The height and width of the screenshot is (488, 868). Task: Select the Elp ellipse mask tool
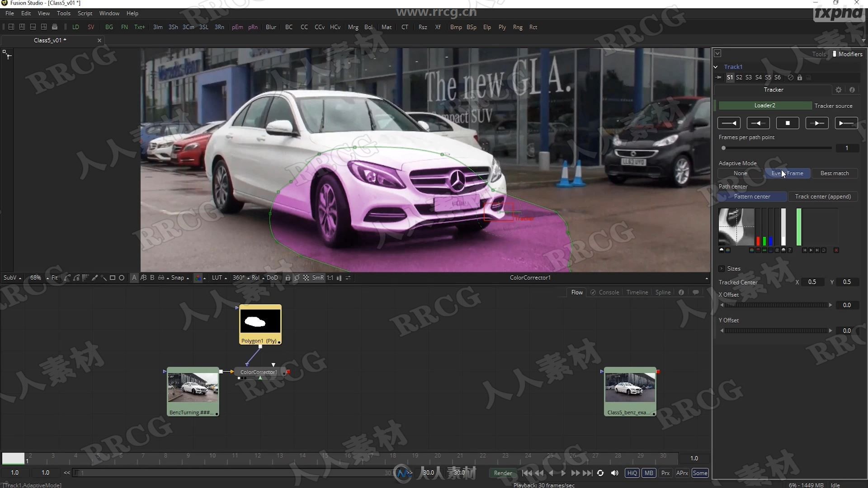click(487, 27)
